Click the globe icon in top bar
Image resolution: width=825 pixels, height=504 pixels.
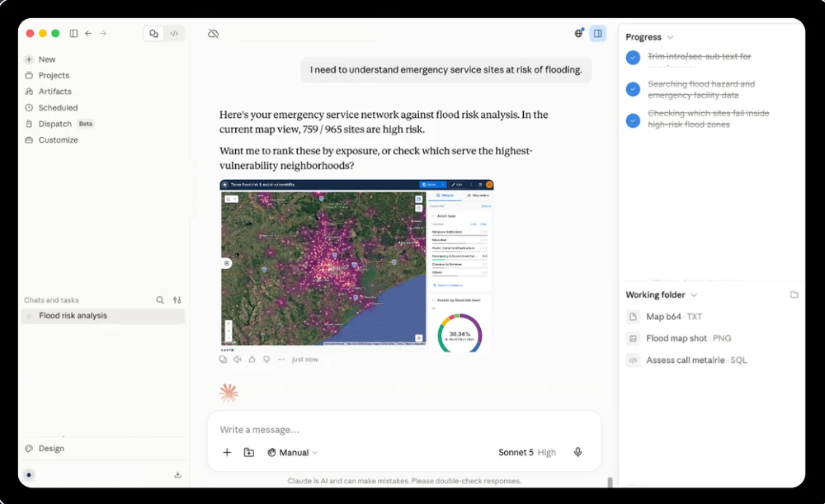(579, 33)
